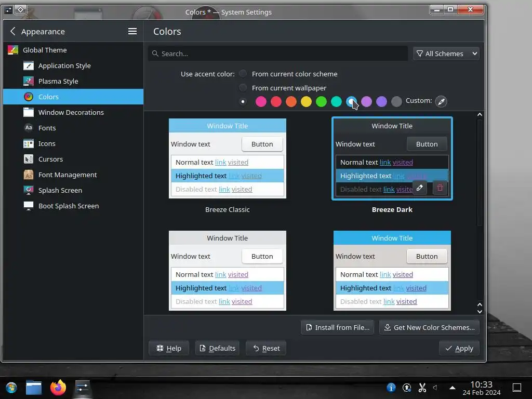Open the file manager from the taskbar
532x399 pixels.
pyautogui.click(x=34, y=388)
